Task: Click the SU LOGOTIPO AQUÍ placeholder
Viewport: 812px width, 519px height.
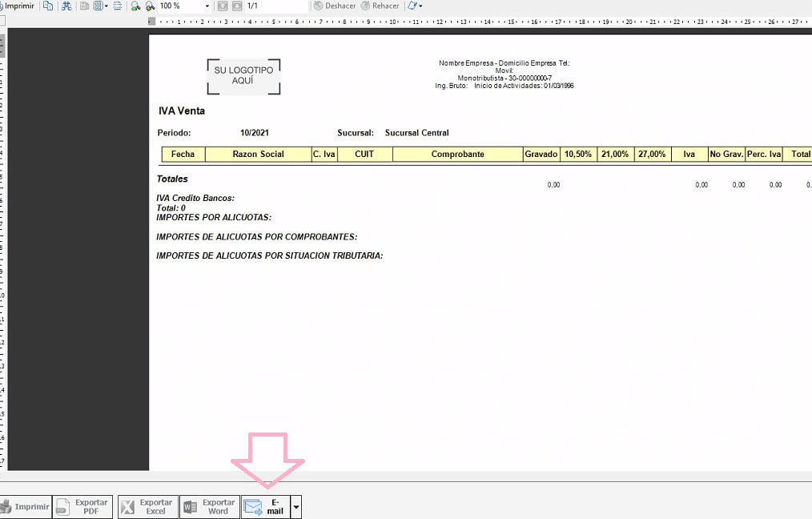Action: point(243,76)
